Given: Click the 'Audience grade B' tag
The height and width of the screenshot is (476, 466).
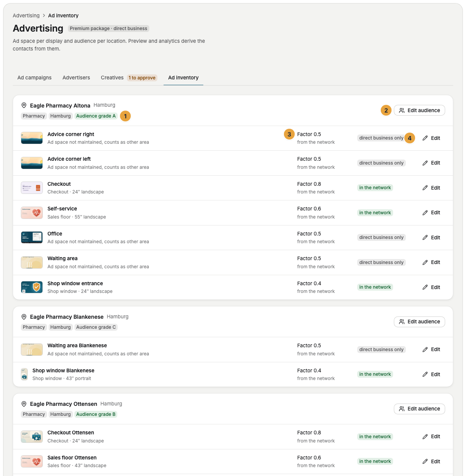Looking at the screenshot, I should [96, 414].
